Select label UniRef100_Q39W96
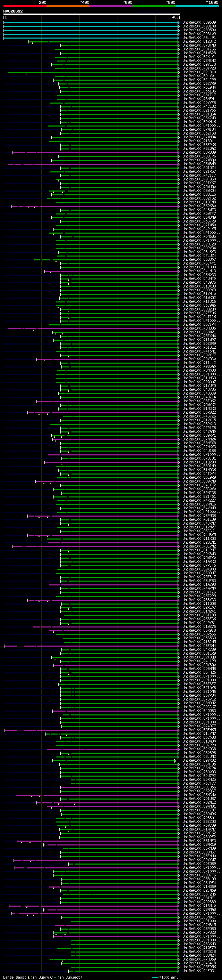222x980 pixels. pos(199,814)
